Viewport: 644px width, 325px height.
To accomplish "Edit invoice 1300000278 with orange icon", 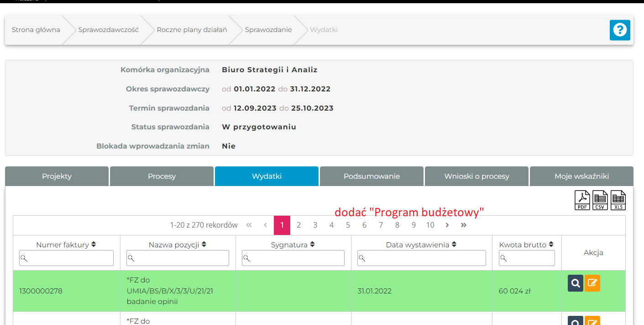I will pos(592,283).
